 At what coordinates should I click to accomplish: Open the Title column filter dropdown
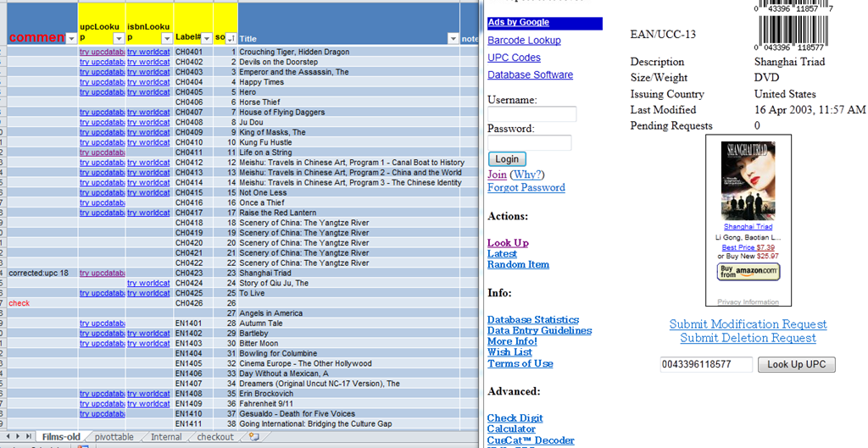(x=453, y=38)
